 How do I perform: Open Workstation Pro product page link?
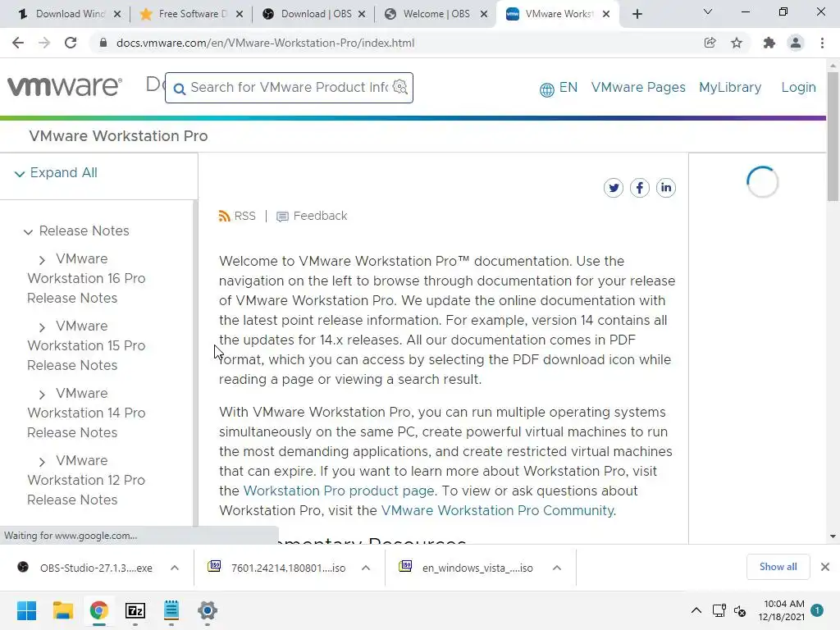point(339,491)
